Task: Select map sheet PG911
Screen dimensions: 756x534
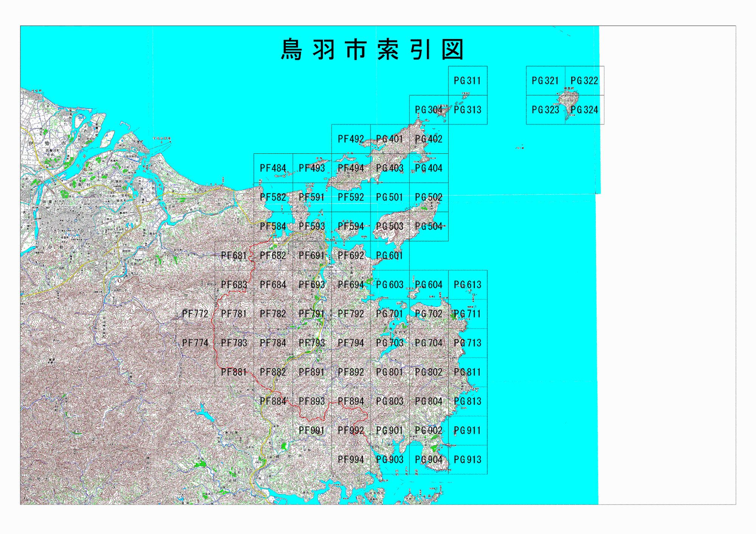Action: (x=468, y=431)
